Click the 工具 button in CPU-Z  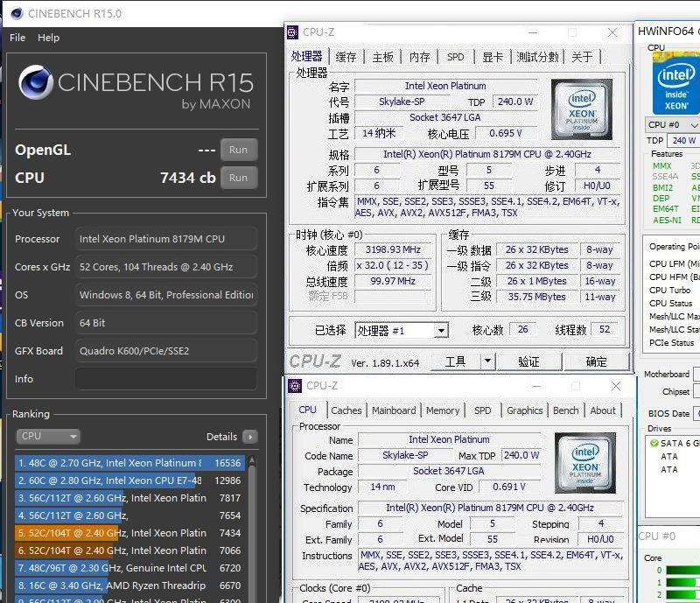click(455, 361)
